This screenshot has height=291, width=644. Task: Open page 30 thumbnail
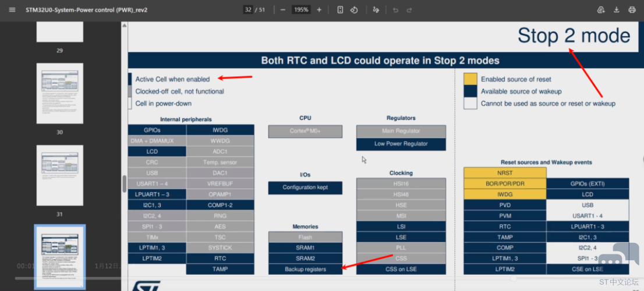click(x=60, y=93)
